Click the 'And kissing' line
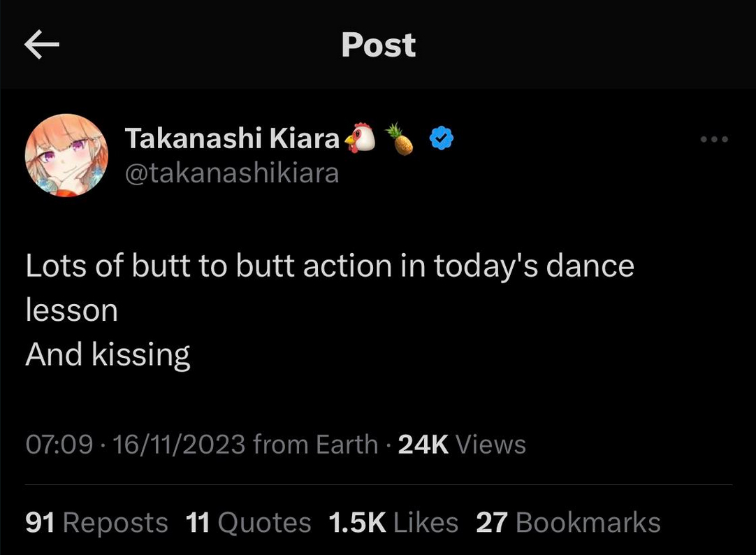Image resolution: width=756 pixels, height=555 pixels. [108, 355]
